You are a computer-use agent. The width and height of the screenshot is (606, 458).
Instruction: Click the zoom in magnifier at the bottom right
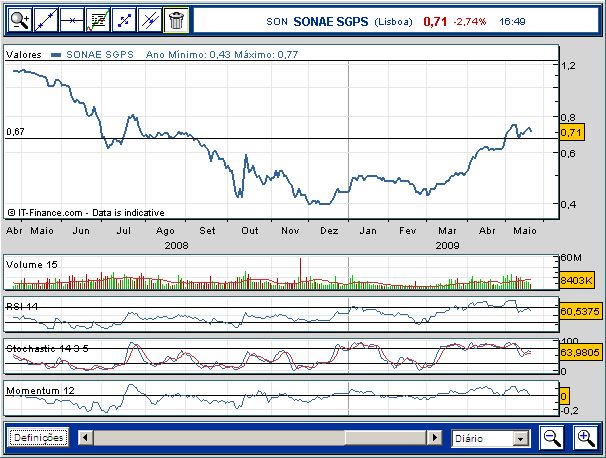586,438
